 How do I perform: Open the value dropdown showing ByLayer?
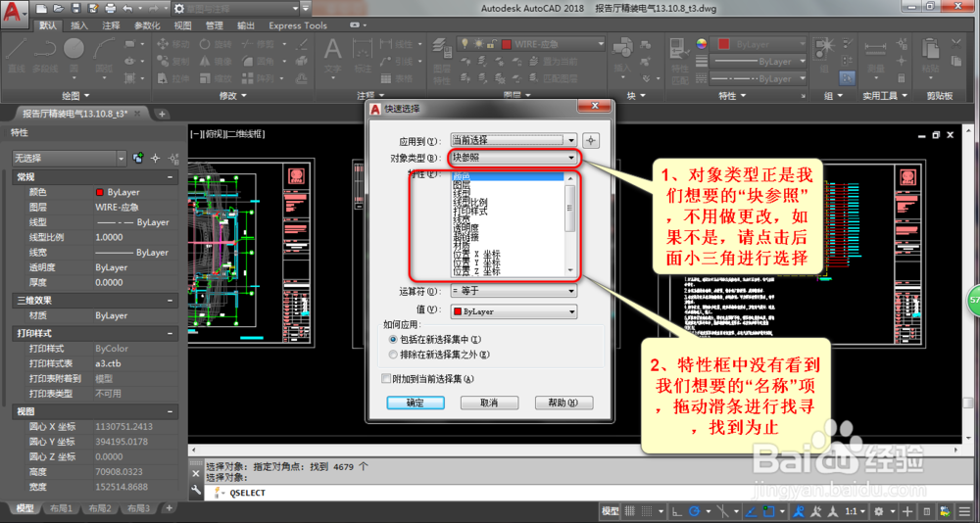pyautogui.click(x=514, y=311)
